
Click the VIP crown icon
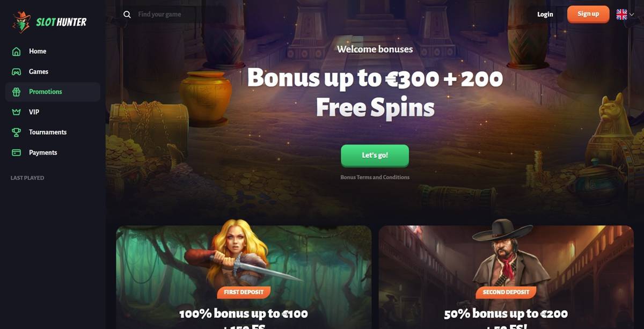click(17, 112)
